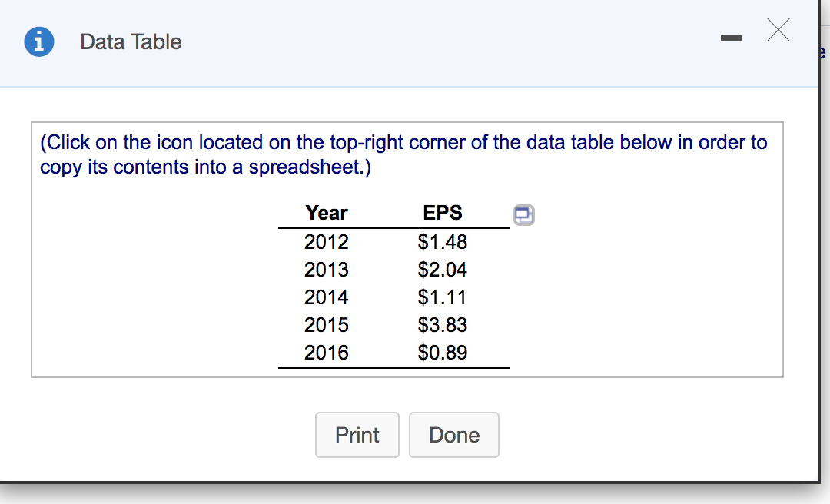Screen dimensions: 830x504
Task: Select the 2014 year cell
Action: coord(327,297)
